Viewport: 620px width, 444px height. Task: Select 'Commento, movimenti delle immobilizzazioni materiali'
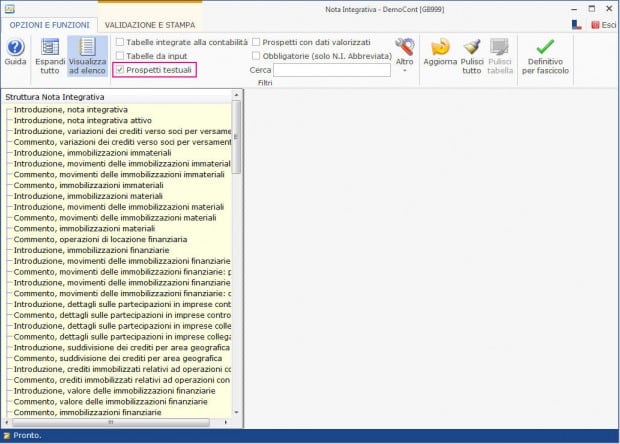[x=115, y=218]
